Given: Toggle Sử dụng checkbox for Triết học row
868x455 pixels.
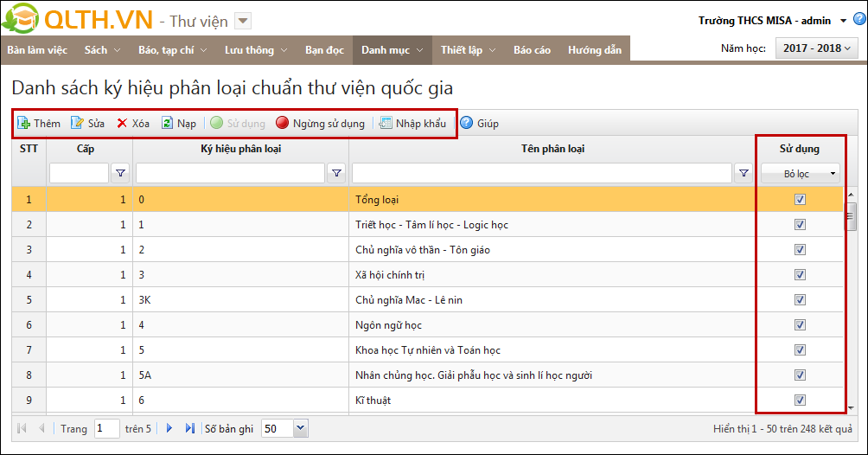Looking at the screenshot, I should tap(800, 224).
